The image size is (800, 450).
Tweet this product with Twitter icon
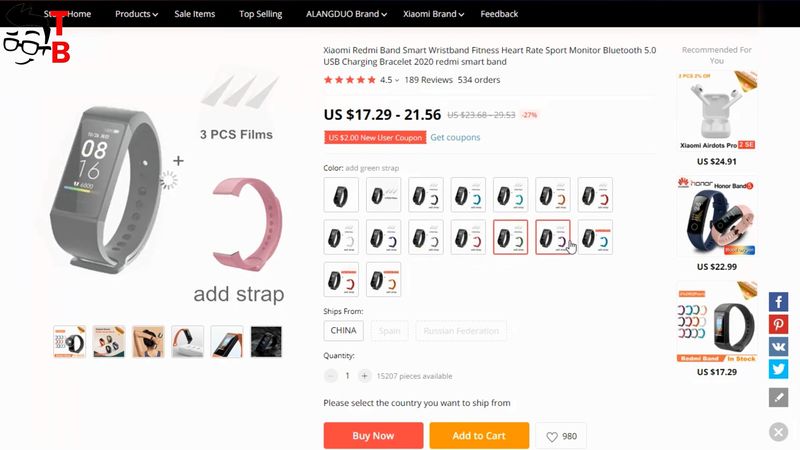(x=779, y=369)
